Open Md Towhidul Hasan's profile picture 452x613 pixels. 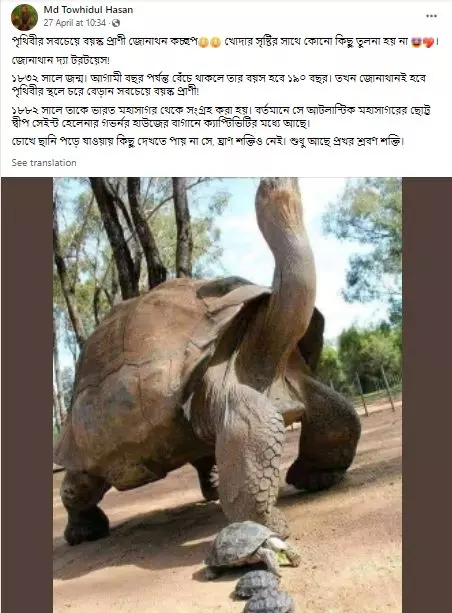point(24,17)
